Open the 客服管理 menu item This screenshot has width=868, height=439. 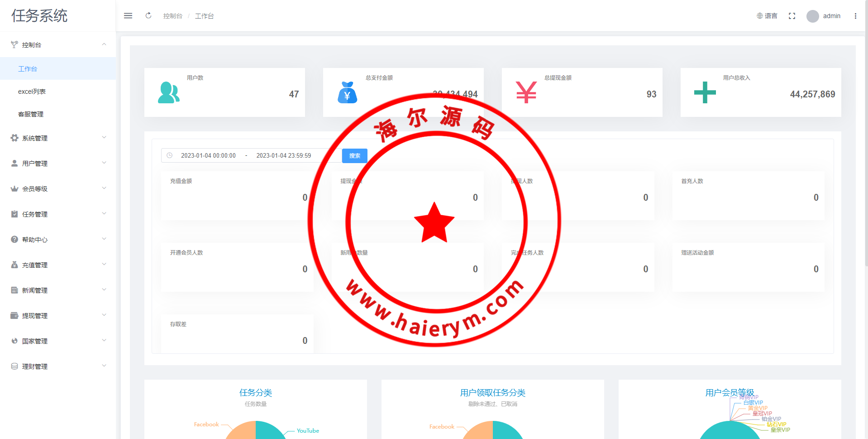pyautogui.click(x=31, y=114)
